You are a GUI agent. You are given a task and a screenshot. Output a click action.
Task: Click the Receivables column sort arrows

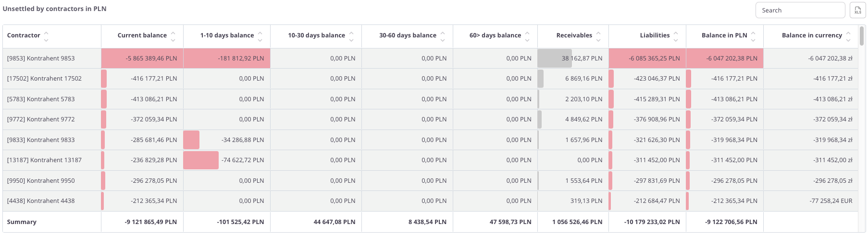click(x=598, y=36)
